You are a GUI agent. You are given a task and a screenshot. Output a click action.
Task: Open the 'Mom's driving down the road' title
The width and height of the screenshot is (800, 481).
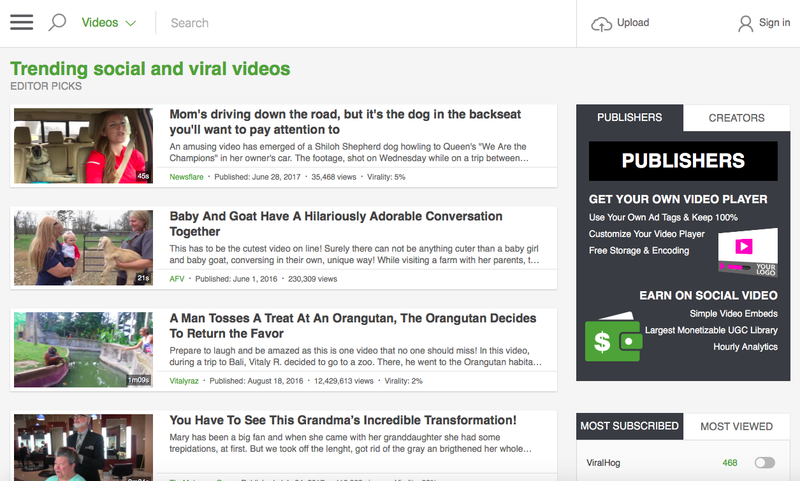click(345, 122)
